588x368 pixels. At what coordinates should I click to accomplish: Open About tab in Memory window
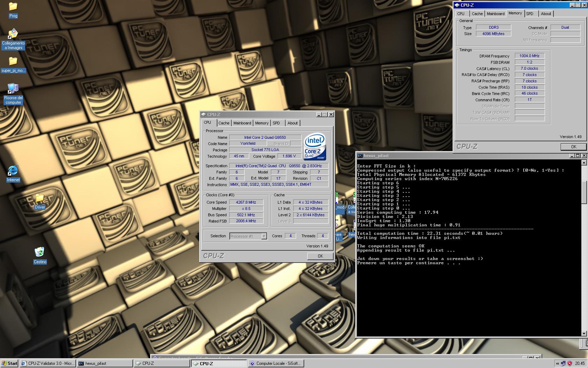546,14
